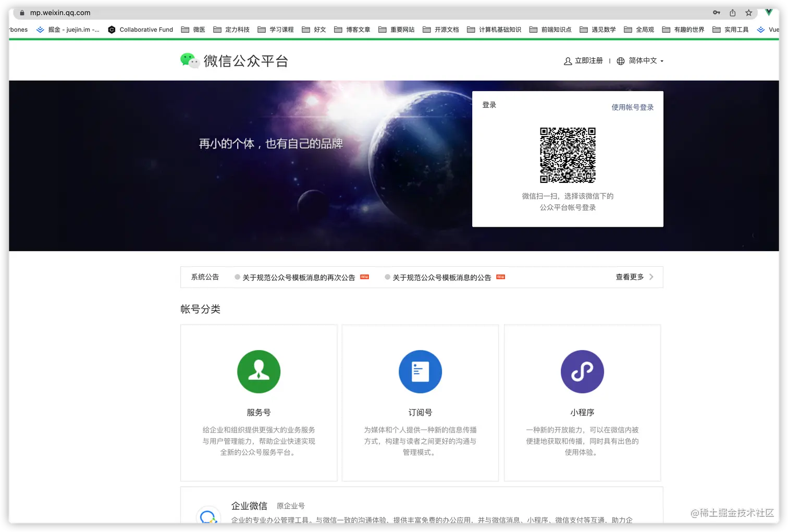Click 查看更多 to see more announcements

click(630, 277)
